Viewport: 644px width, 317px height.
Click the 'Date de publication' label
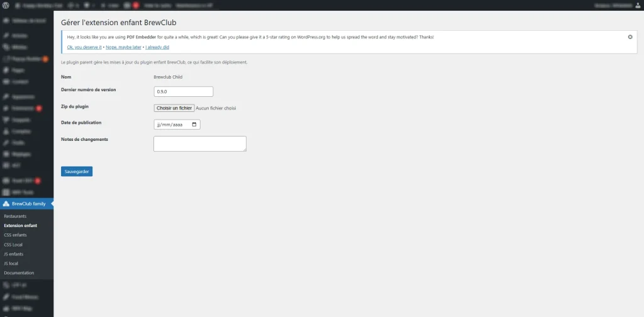click(x=81, y=123)
